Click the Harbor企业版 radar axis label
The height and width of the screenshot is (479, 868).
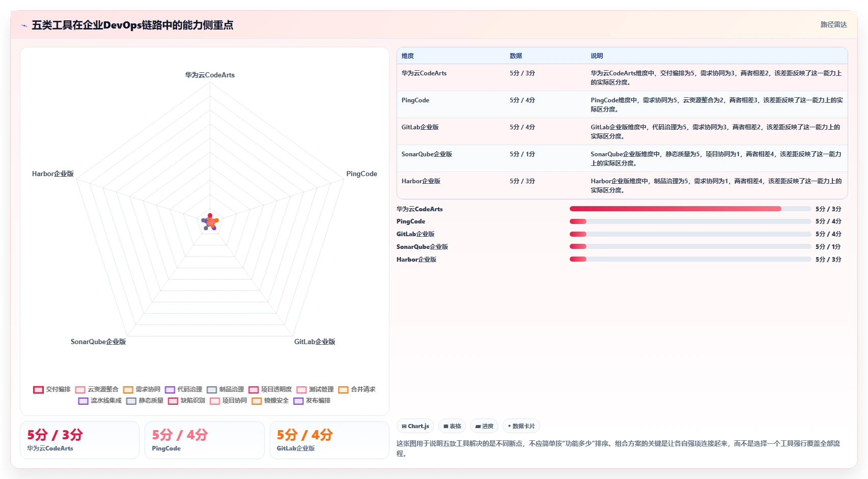coord(53,174)
